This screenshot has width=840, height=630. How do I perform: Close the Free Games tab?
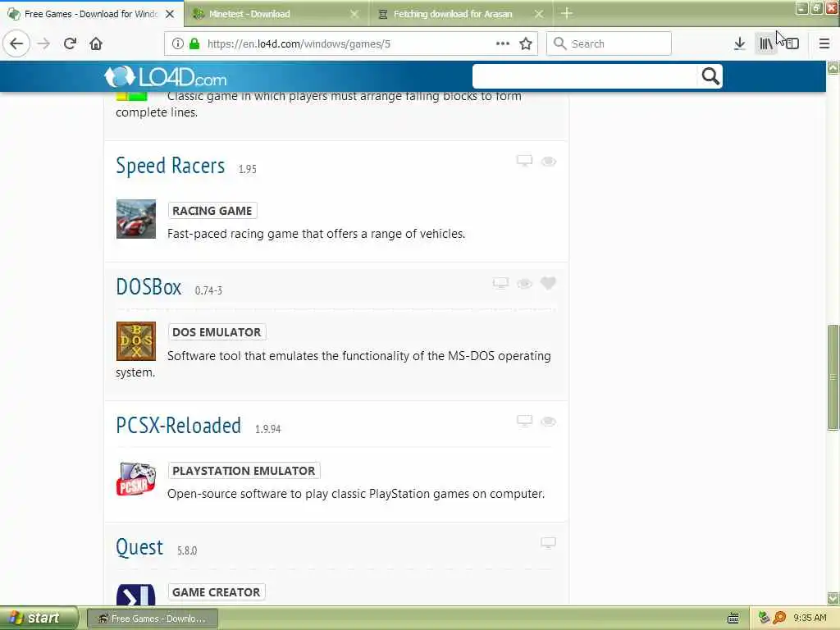[x=170, y=14]
